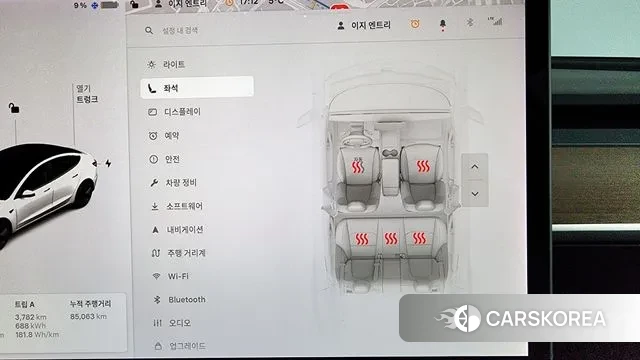Tap the 3,782 km trip distance
This screenshot has height=360, width=640.
click(31, 317)
